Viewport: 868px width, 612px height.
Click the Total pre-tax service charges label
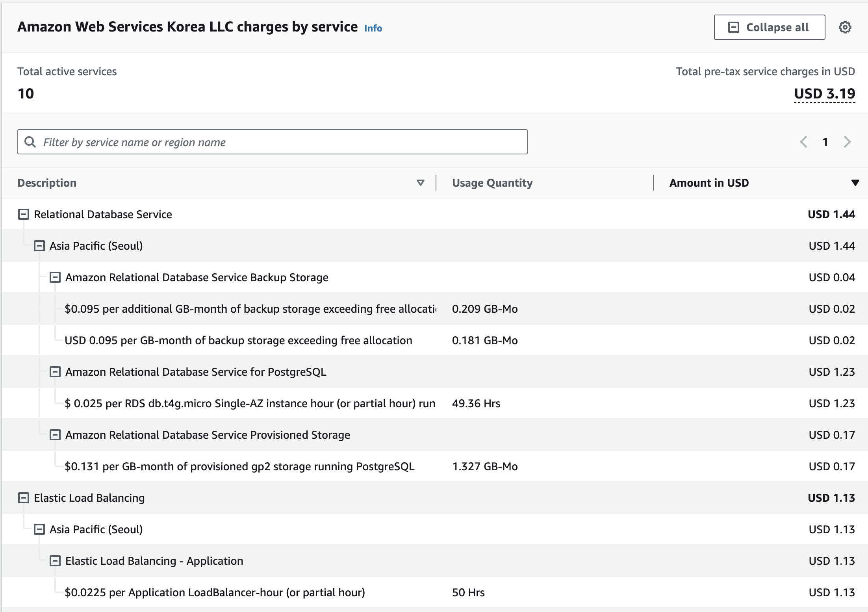[x=765, y=71]
